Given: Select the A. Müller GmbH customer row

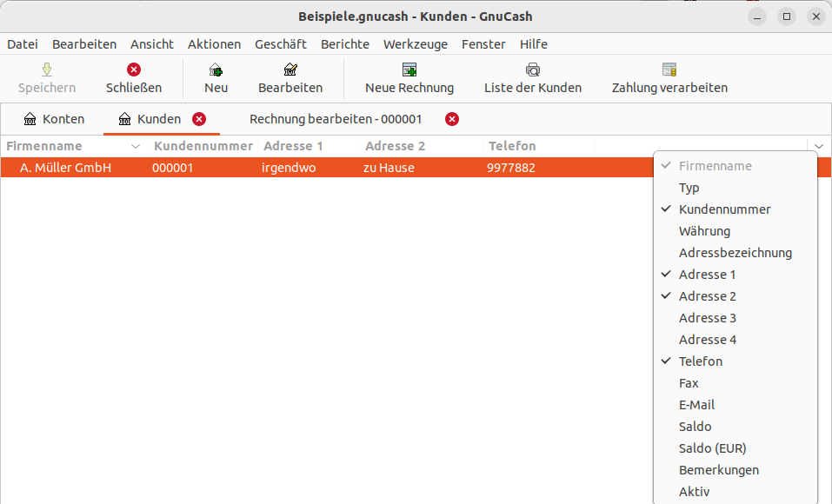Looking at the screenshot, I should [65, 168].
